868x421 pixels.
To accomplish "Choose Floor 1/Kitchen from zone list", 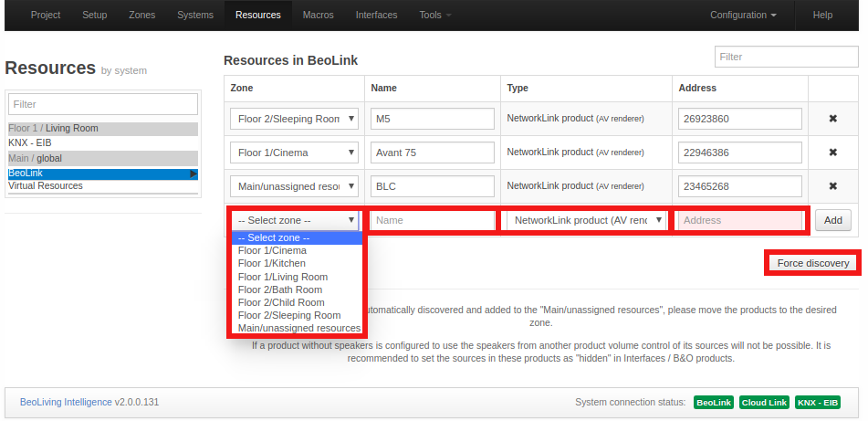I will (x=298, y=263).
